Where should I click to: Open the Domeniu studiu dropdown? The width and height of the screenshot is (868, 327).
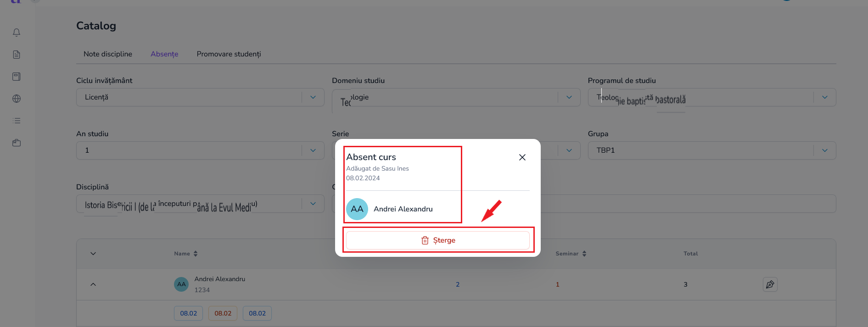click(456, 97)
